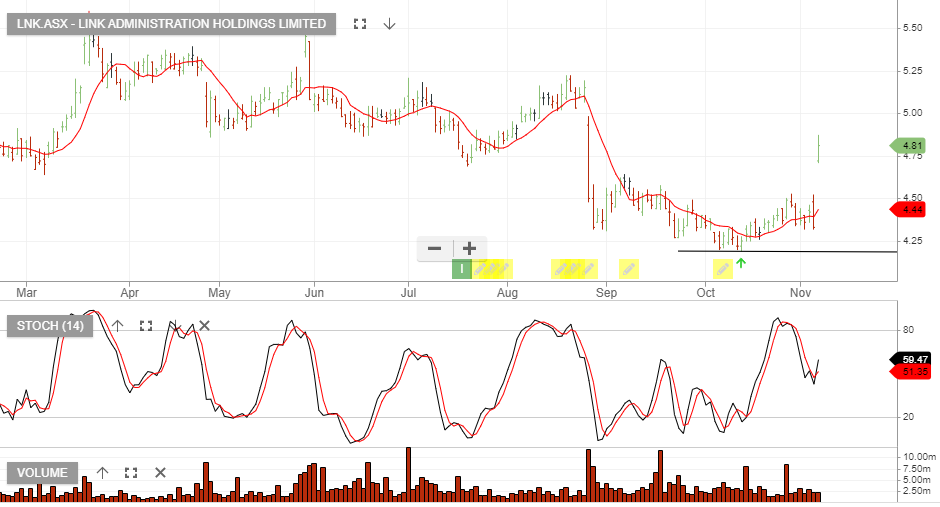Viewport: 940px width, 507px height.
Task: Zoom out with the minus button
Action: [435, 248]
